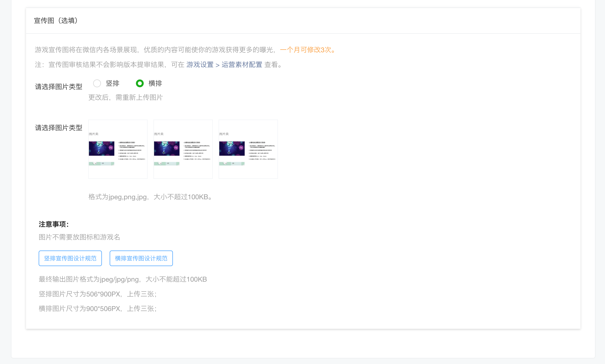This screenshot has height=364, width=605.
Task: Click the orange 一个月可修改3次 notice text
Action: (308, 50)
